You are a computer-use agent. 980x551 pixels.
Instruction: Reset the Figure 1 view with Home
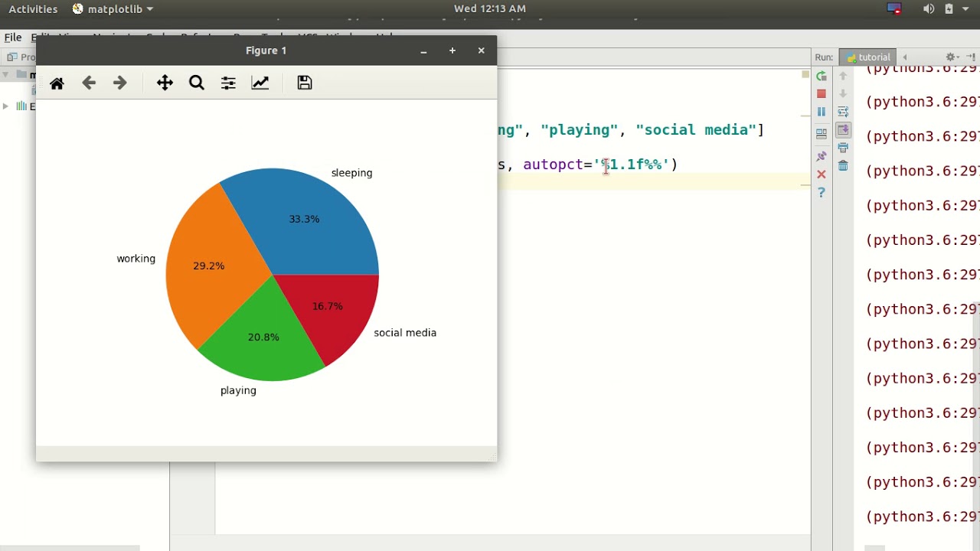point(57,83)
